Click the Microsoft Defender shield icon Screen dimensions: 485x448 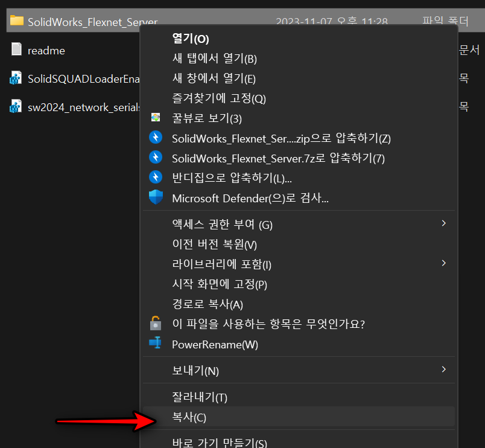click(156, 197)
